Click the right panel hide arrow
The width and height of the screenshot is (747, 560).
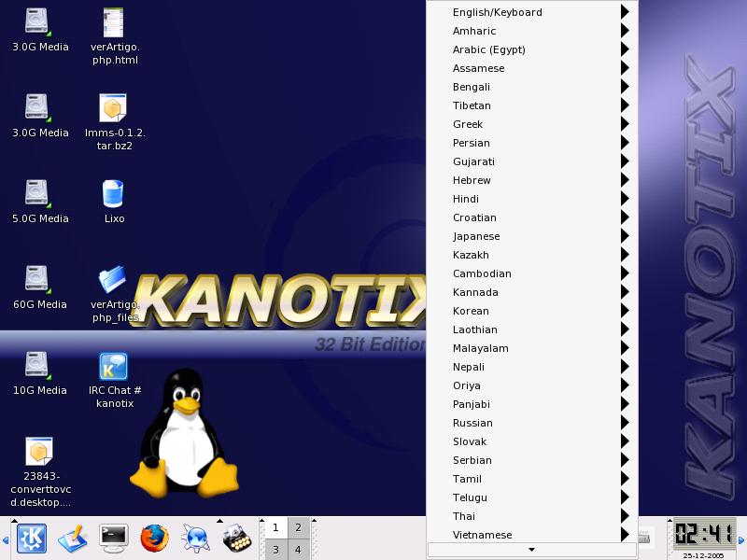tap(741, 540)
